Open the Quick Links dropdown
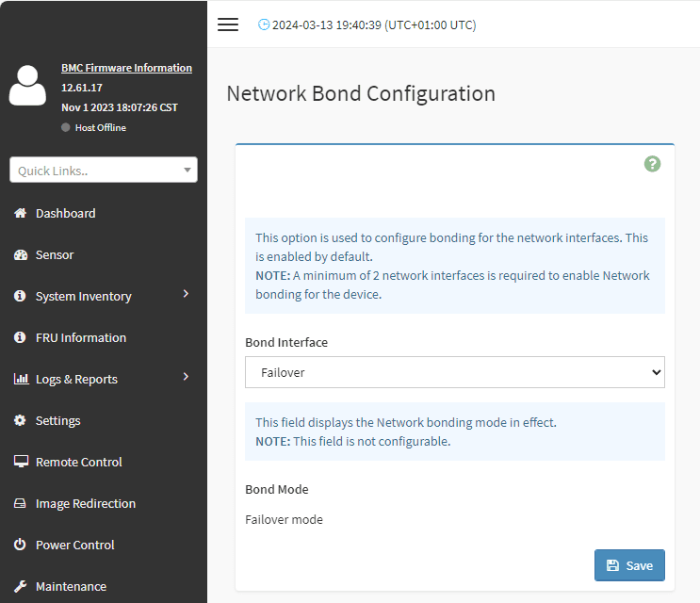The image size is (700, 603). [x=104, y=170]
